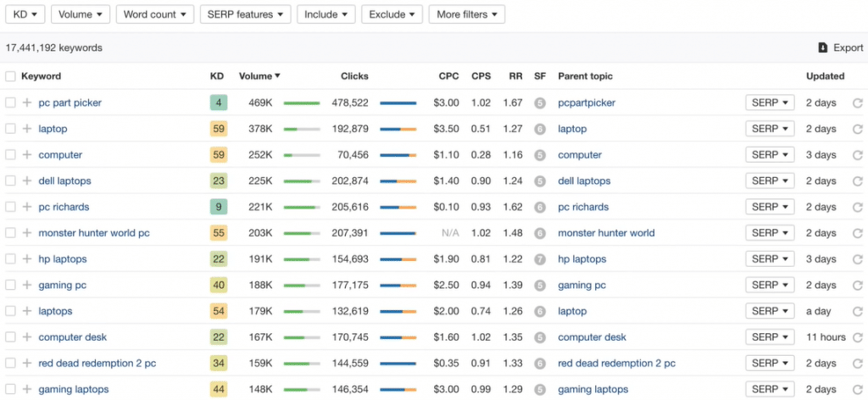Sort by Clicks column header
The image size is (868, 400).
pyautogui.click(x=354, y=76)
